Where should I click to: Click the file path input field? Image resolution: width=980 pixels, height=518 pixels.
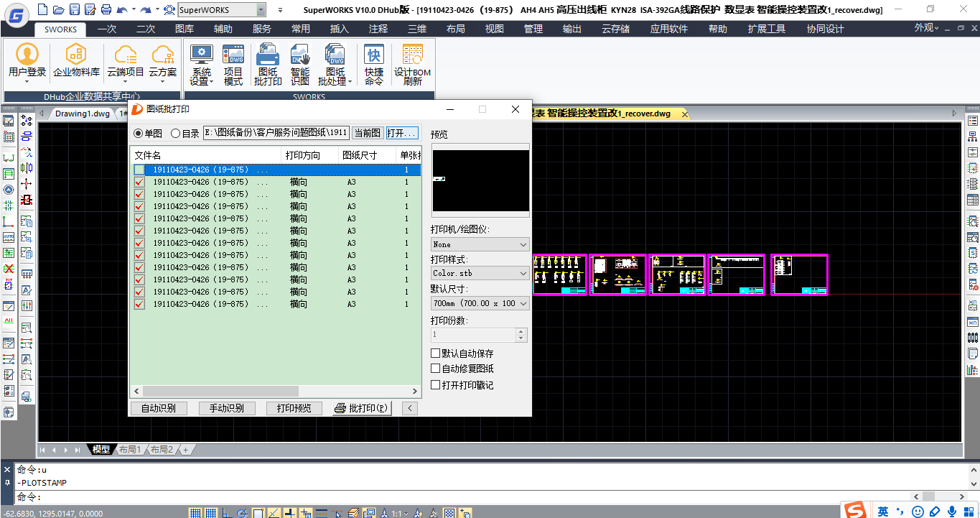(276, 133)
